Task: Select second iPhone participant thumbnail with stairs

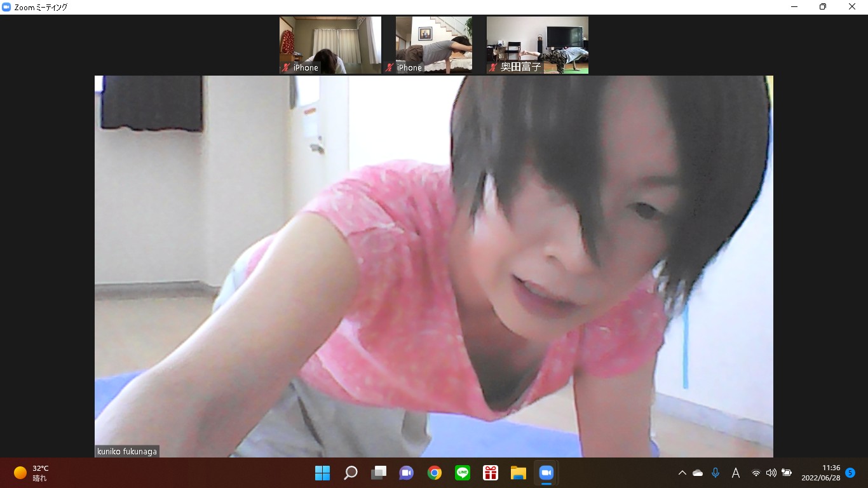Action: point(434,45)
